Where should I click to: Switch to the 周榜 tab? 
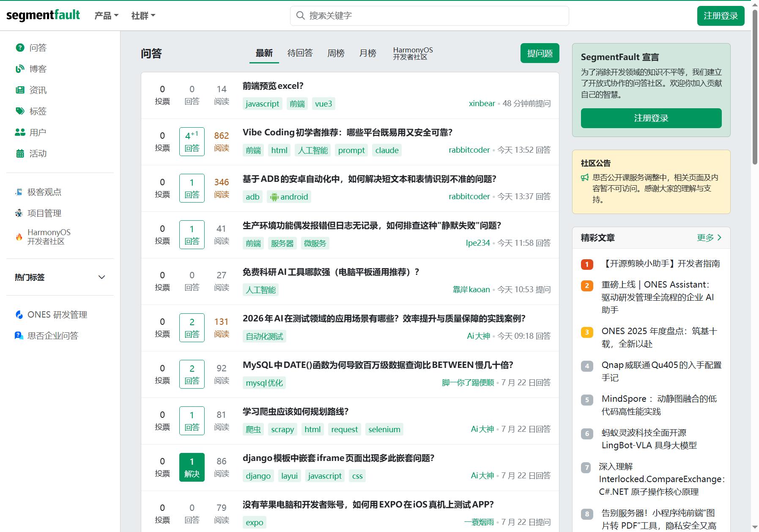pyautogui.click(x=336, y=53)
